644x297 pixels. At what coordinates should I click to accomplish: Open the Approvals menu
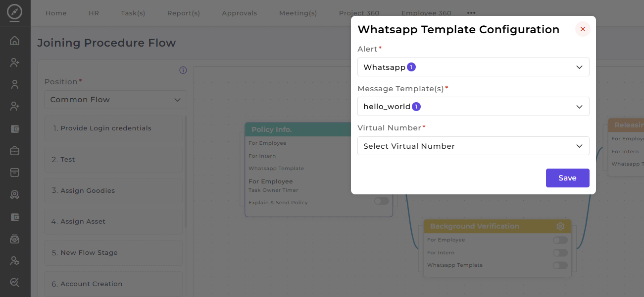tap(240, 13)
